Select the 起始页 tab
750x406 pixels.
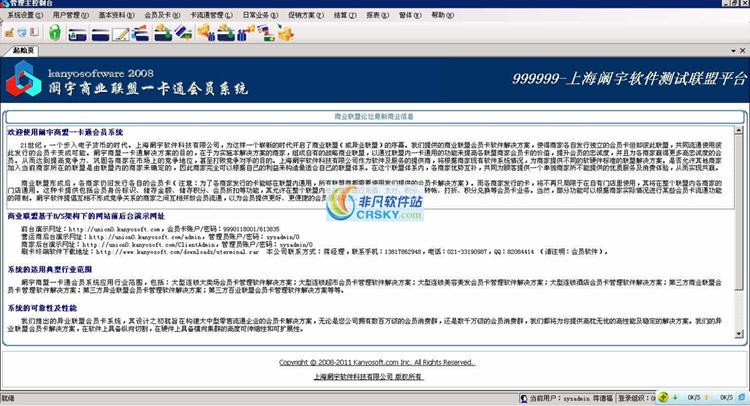pyautogui.click(x=23, y=50)
